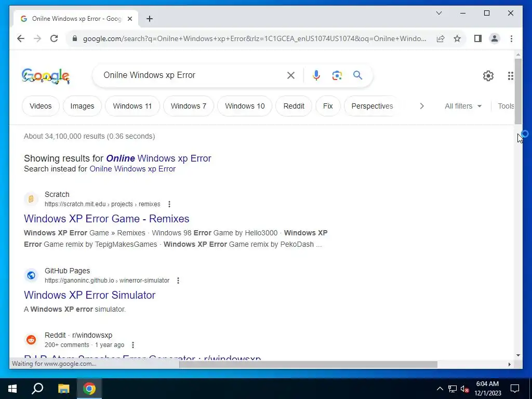The width and height of the screenshot is (532, 399).
Task: Search instead for Onilne Windows xp Error
Action: [x=132, y=169]
